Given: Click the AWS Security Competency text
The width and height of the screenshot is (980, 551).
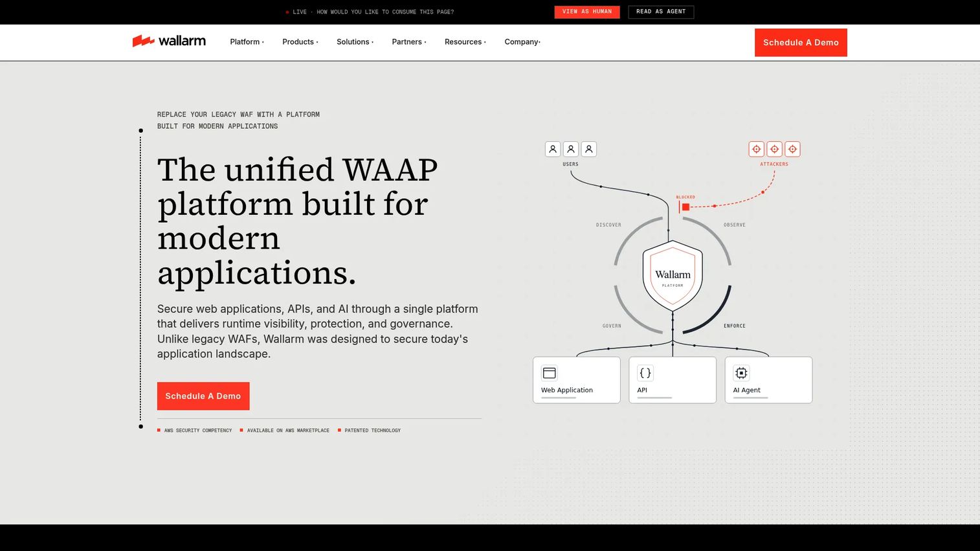Looking at the screenshot, I should point(198,431).
